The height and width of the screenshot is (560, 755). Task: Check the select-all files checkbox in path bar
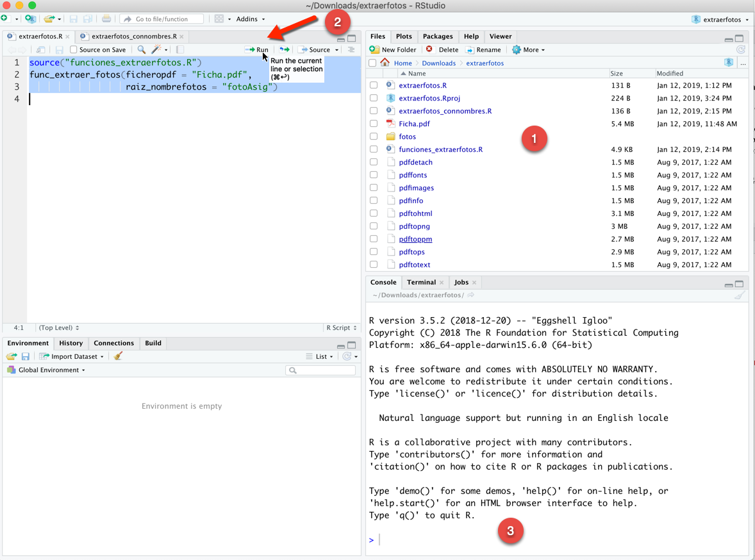click(x=372, y=63)
